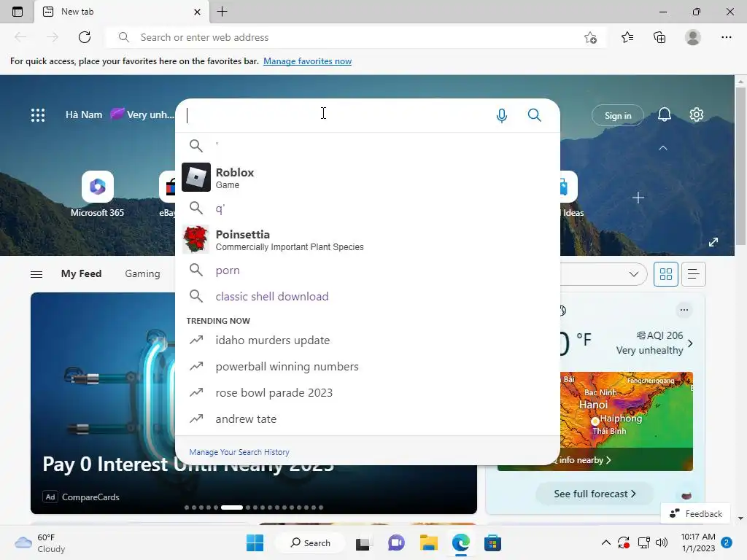Open weather card more options dots
The height and width of the screenshot is (560, 747).
pos(684,310)
